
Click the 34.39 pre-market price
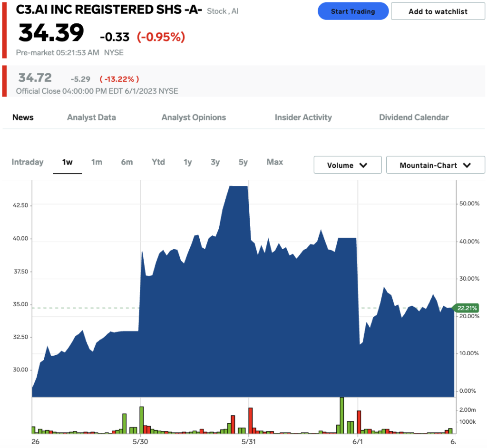tap(51, 33)
